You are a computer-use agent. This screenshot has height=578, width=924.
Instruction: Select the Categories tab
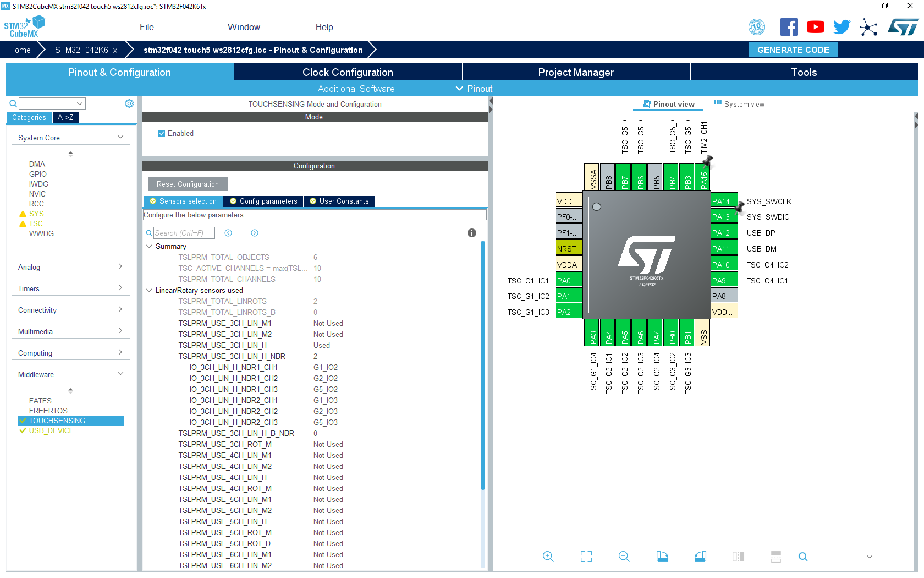(29, 117)
